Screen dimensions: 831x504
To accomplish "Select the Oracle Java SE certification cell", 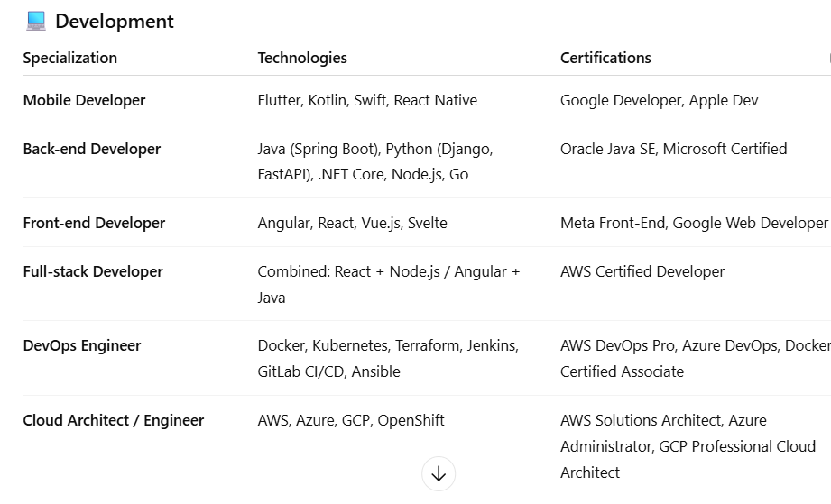I will point(673,149).
